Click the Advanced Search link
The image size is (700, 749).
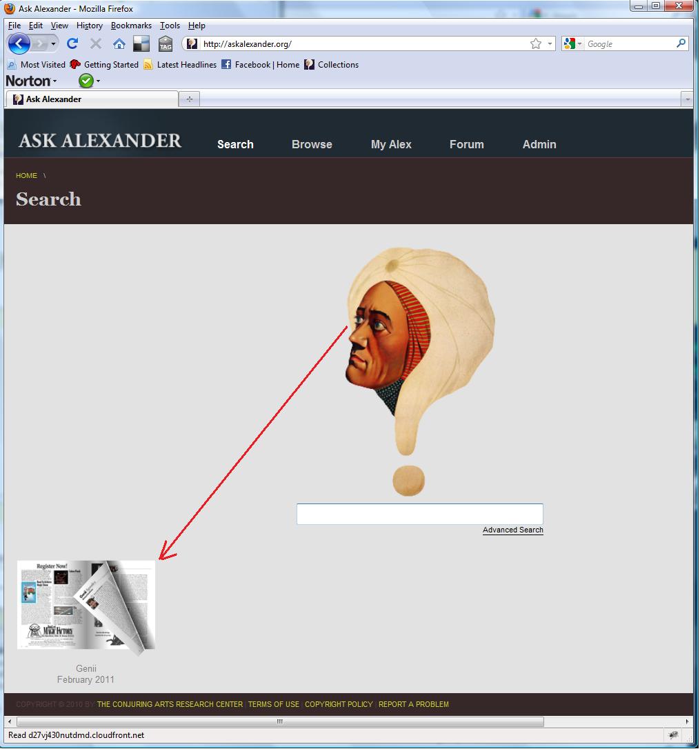click(512, 530)
